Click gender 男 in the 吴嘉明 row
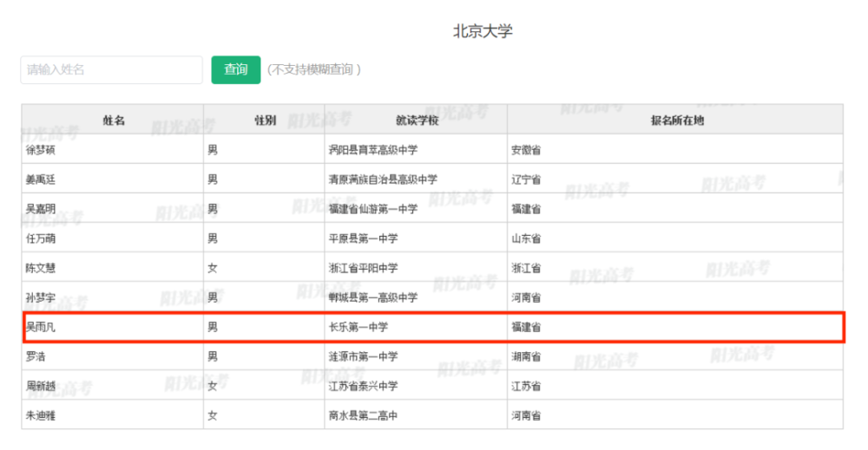 coord(213,209)
